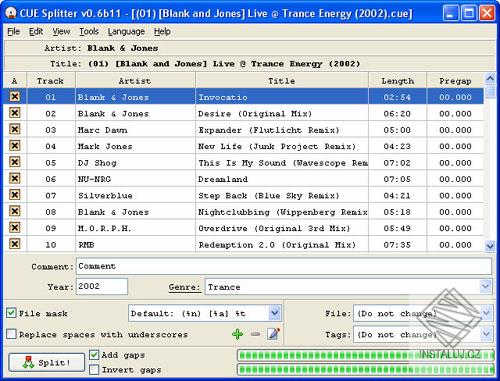Viewport: 500px width, 381px height.
Task: Click the Track column header
Action: [x=51, y=81]
